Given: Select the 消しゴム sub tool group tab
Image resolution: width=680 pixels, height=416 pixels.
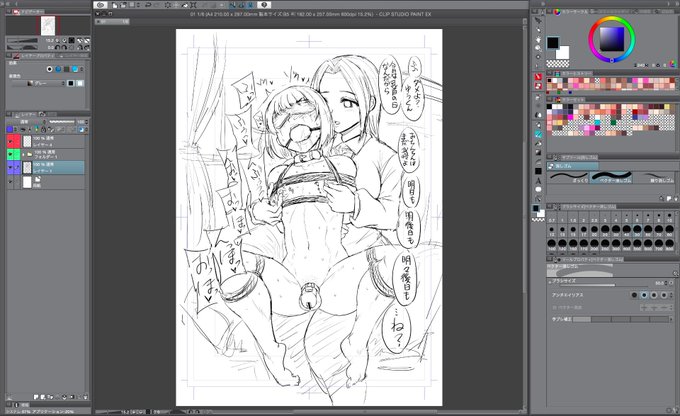Looking at the screenshot, I should 572,166.
